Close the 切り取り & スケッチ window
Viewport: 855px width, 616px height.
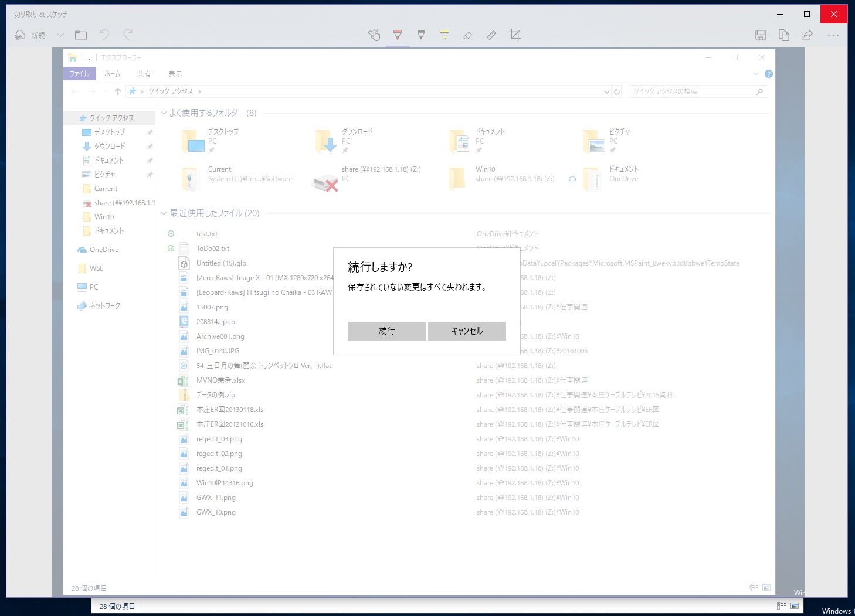(x=834, y=14)
